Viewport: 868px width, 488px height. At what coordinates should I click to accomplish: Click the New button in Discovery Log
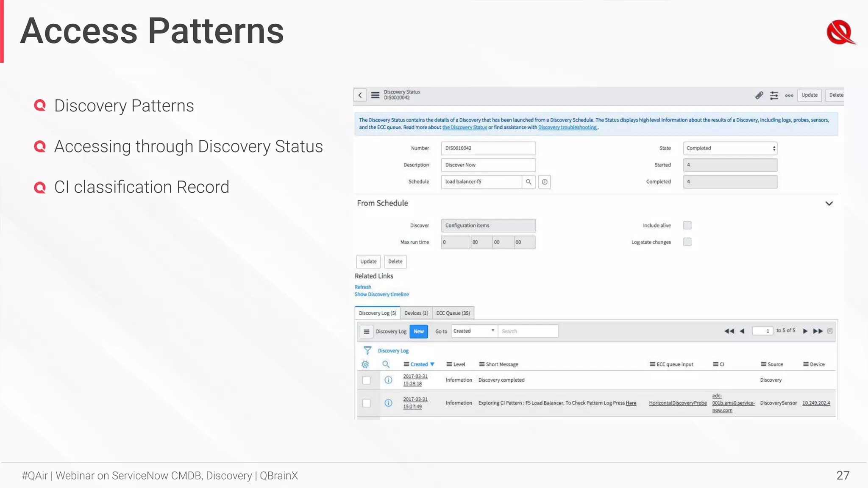pos(419,331)
